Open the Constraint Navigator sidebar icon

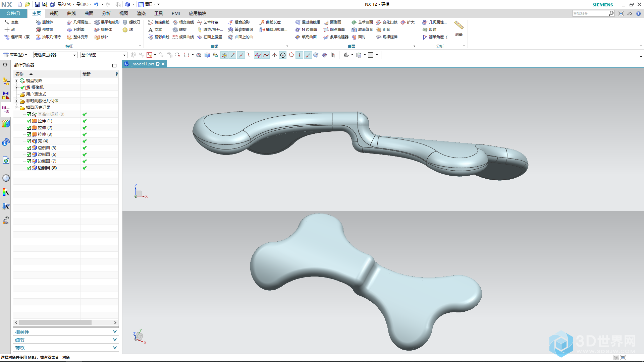click(6, 96)
